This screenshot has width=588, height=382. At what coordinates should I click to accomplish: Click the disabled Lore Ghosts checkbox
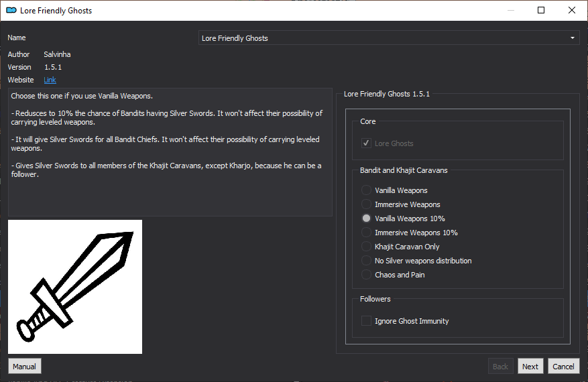click(366, 143)
